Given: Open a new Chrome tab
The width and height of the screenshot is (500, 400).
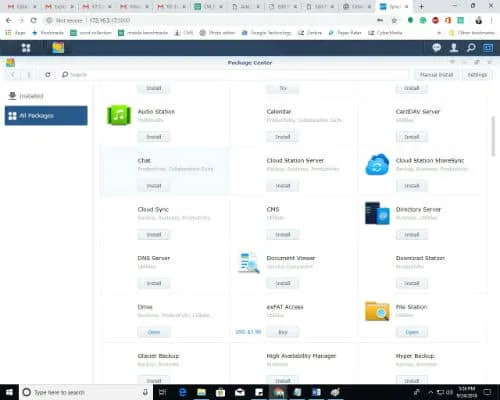Looking at the screenshot, I should click(x=421, y=6).
